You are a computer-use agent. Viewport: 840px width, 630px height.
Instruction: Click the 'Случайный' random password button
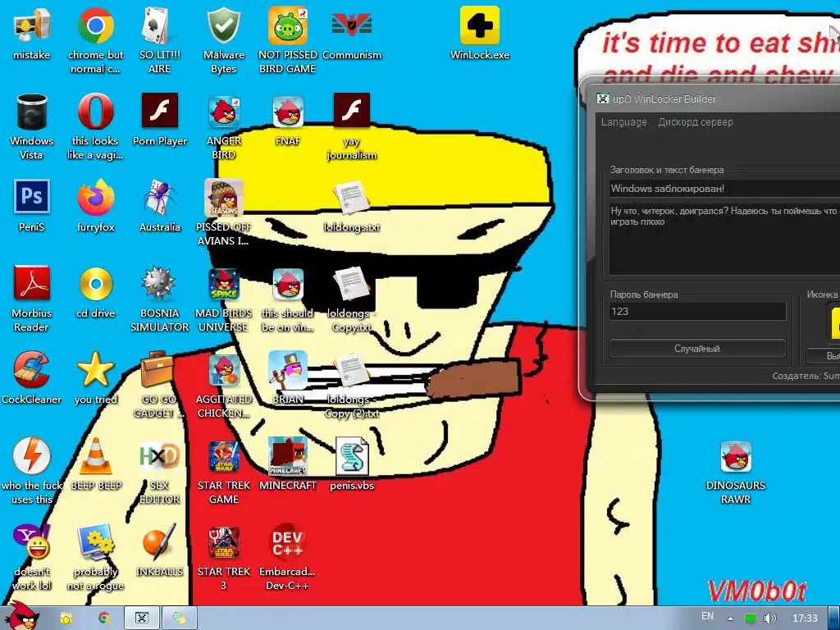[x=697, y=349]
